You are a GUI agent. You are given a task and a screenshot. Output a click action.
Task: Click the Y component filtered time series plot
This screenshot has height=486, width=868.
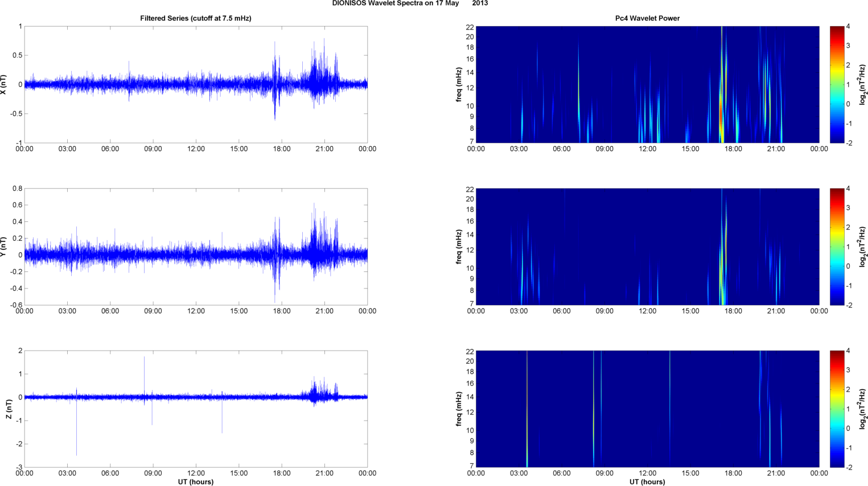click(196, 246)
